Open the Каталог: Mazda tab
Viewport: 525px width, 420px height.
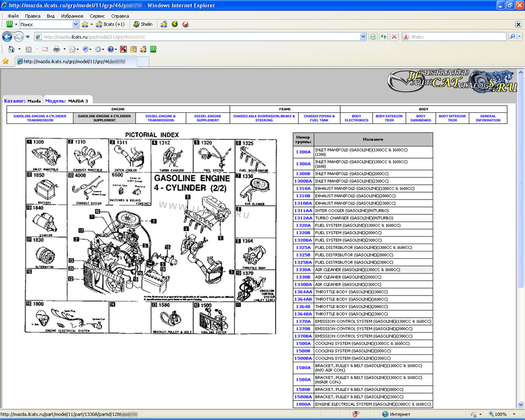click(23, 100)
